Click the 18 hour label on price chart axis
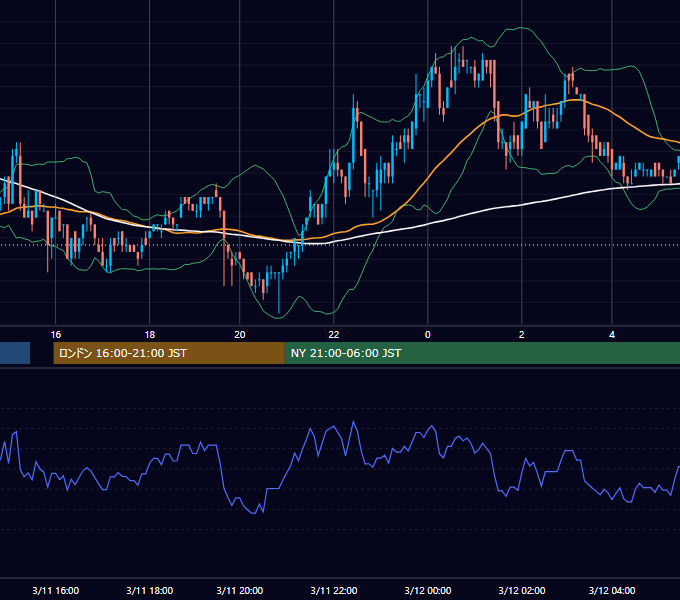680x600 pixels. [x=150, y=335]
